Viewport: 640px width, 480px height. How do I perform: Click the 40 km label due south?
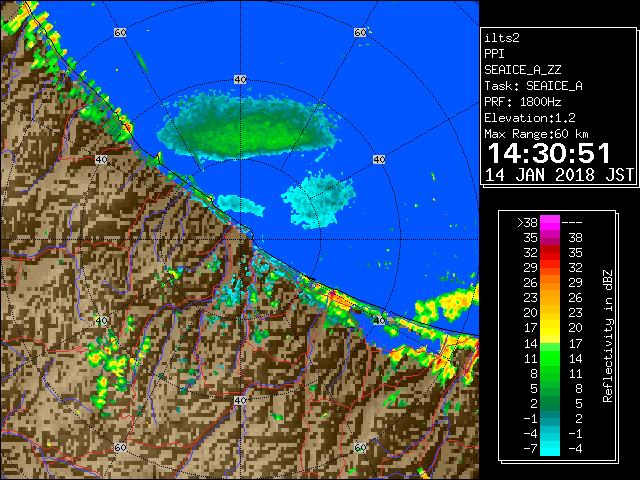click(x=240, y=400)
